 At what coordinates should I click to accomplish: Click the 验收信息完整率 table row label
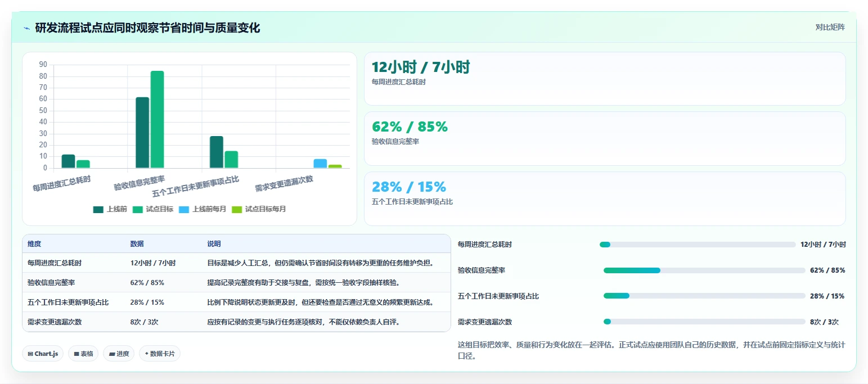(51, 283)
